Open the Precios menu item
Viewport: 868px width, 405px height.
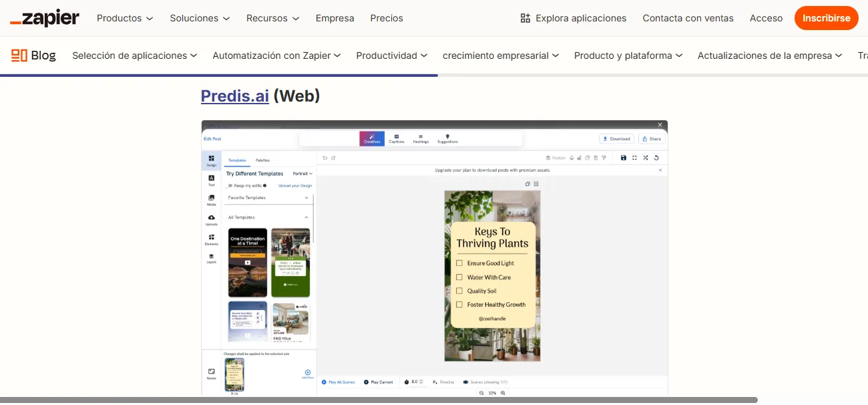point(387,18)
